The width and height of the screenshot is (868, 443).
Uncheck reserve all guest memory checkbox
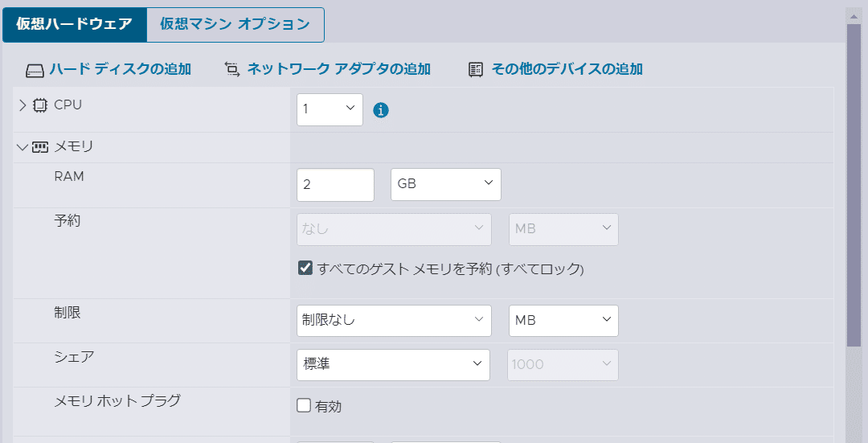[x=305, y=268]
